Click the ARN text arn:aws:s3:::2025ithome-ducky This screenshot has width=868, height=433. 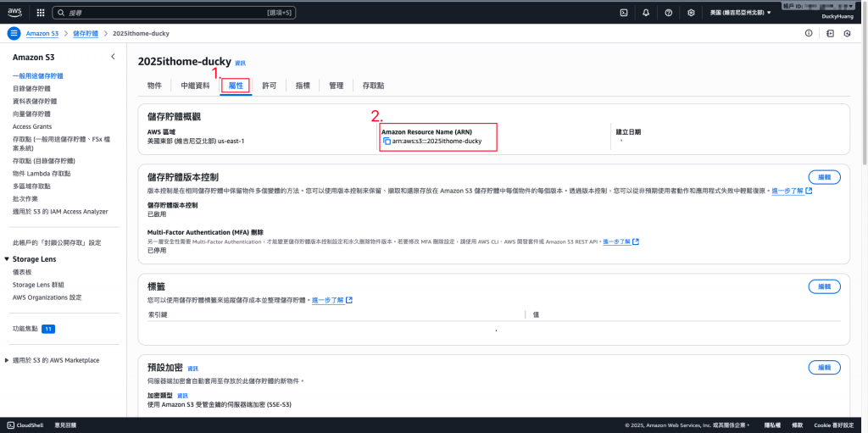(x=437, y=142)
